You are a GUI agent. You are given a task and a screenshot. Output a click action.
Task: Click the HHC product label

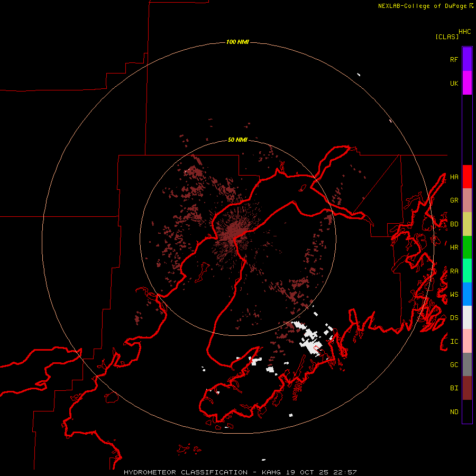point(465,32)
